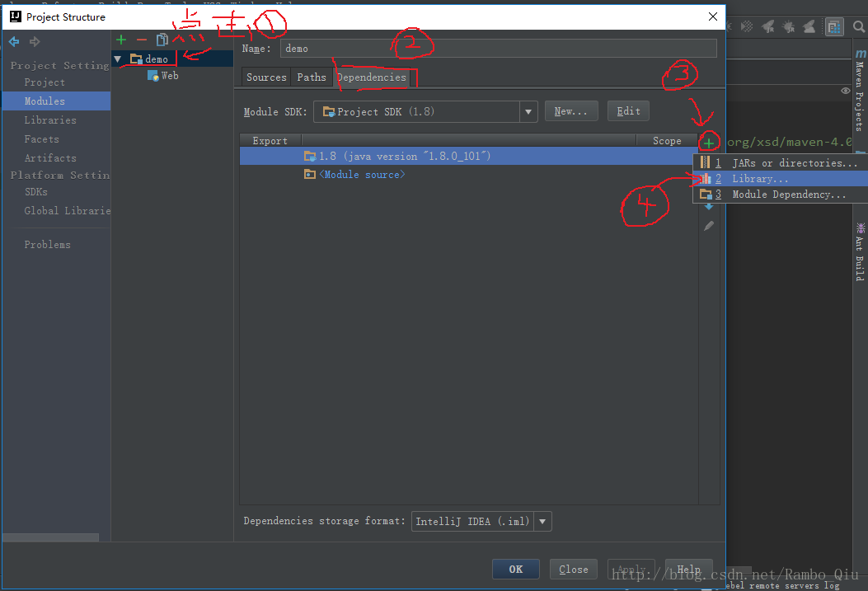Choose Library... menu item

coord(781,179)
